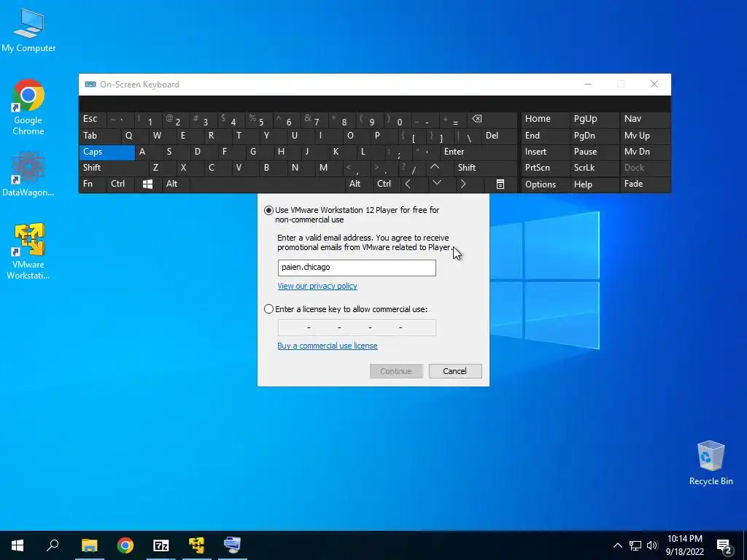Click the Cancel button
Image resolution: width=747 pixels, height=560 pixels.
(x=455, y=371)
